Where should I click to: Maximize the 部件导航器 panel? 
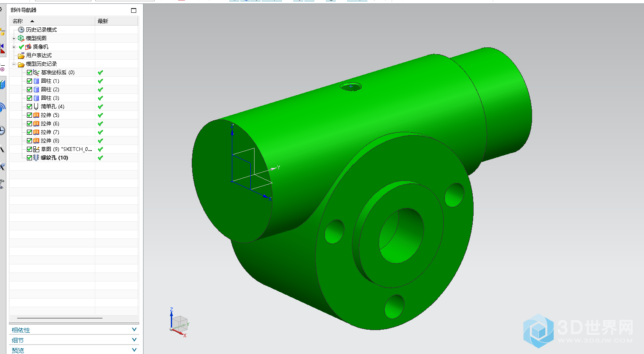pyautogui.click(x=134, y=10)
